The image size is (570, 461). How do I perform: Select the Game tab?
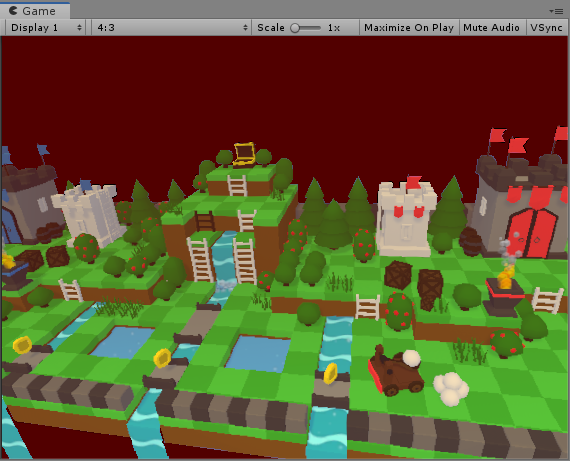(x=35, y=11)
